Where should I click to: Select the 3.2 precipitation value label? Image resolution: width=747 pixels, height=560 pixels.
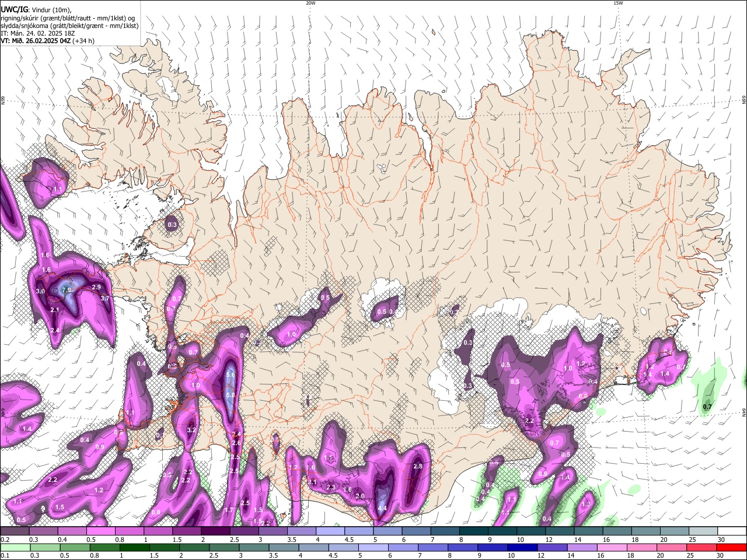[x=191, y=430]
